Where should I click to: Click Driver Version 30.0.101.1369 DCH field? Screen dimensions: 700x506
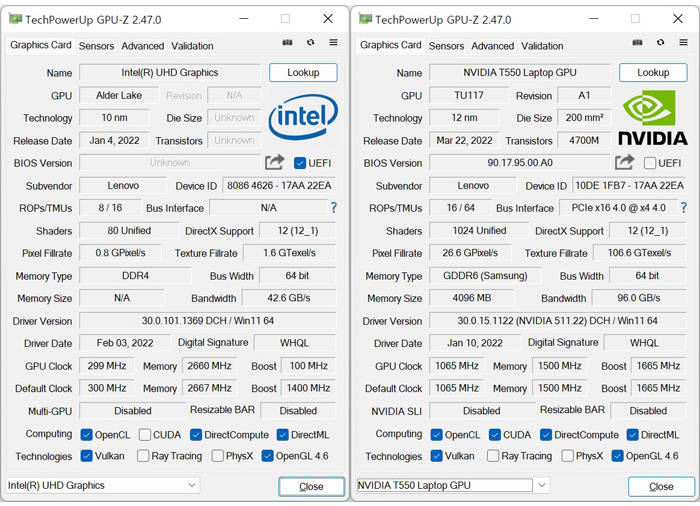(x=208, y=321)
